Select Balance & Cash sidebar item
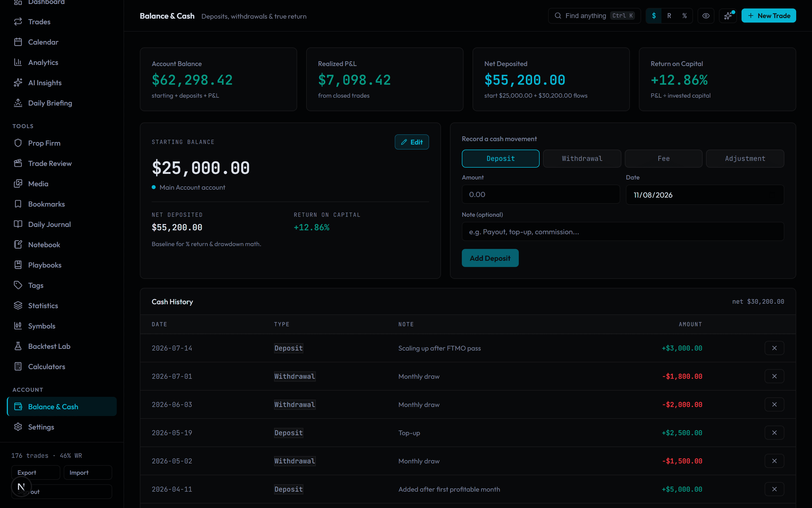Viewport: 812px width, 508px height. 62,406
